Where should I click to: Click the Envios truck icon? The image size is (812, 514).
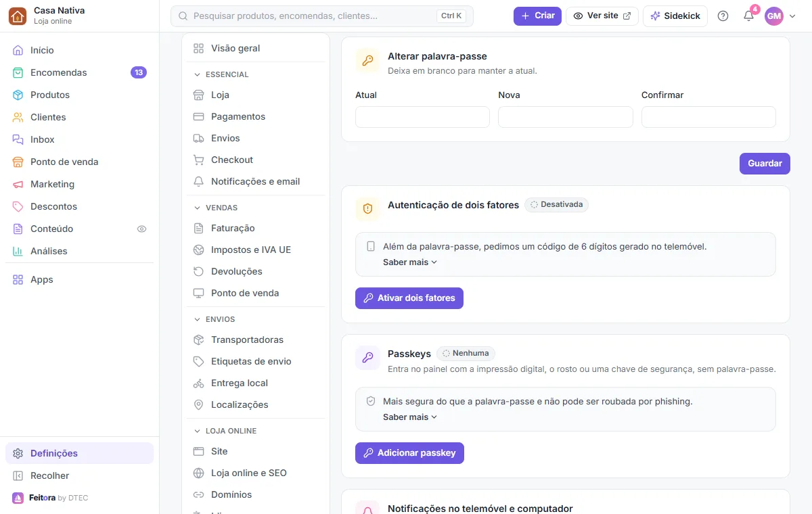198,138
